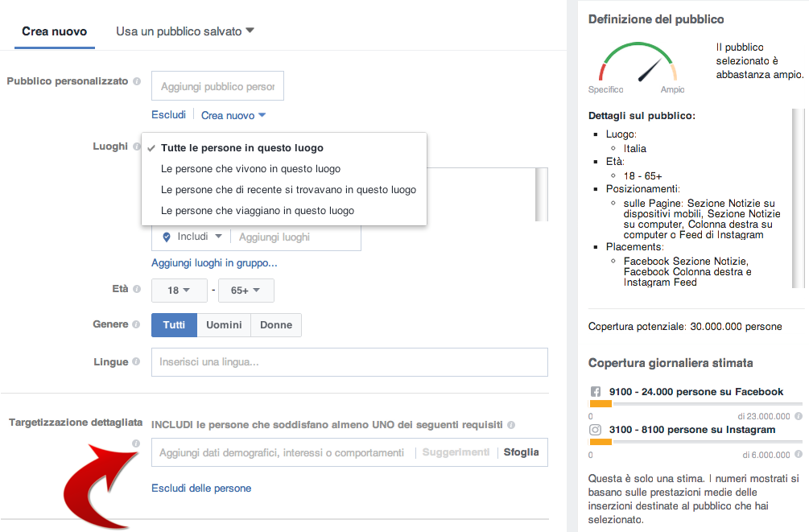Enable the Tutti gender option
This screenshot has width=809, height=532.
click(174, 324)
